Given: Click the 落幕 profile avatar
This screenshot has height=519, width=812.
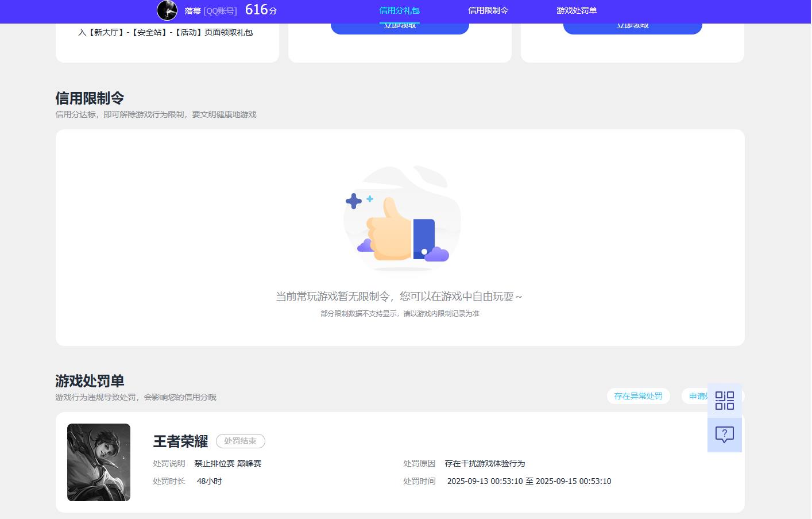Looking at the screenshot, I should (x=167, y=10).
